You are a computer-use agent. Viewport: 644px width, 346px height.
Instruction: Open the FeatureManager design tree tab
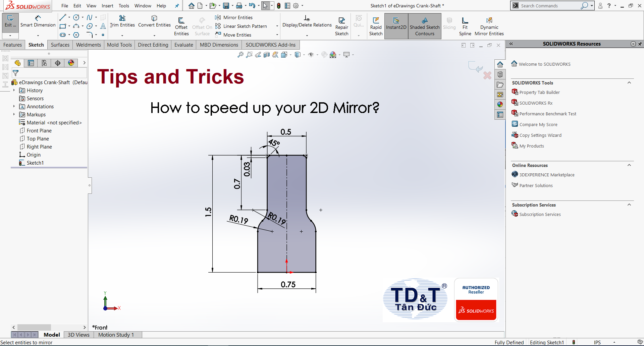(x=17, y=63)
